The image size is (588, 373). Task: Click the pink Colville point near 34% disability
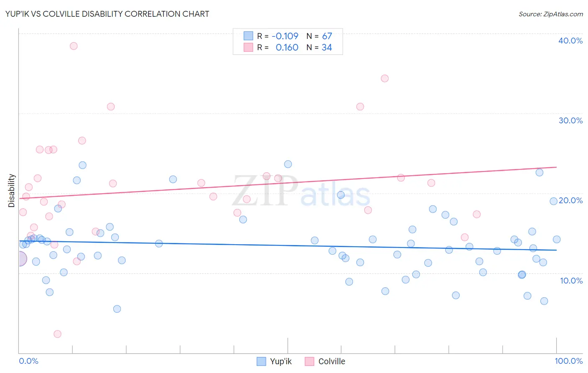point(385,78)
